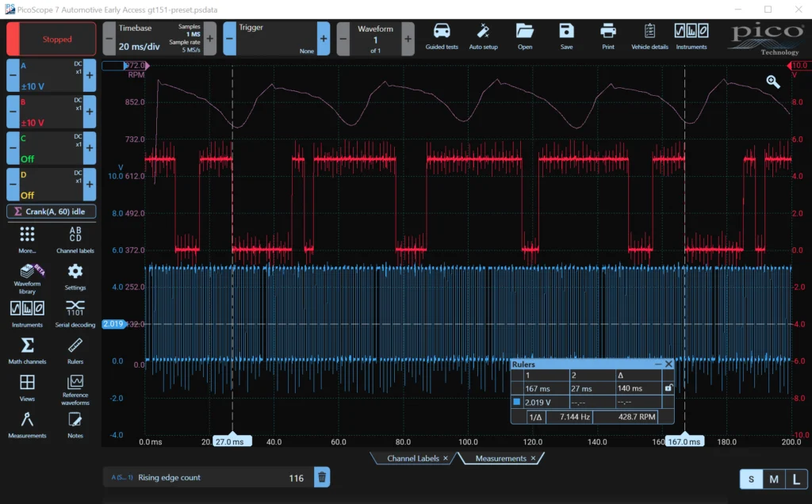The width and height of the screenshot is (812, 504).
Task: Open Instruments in left sidebar
Action: (27, 314)
